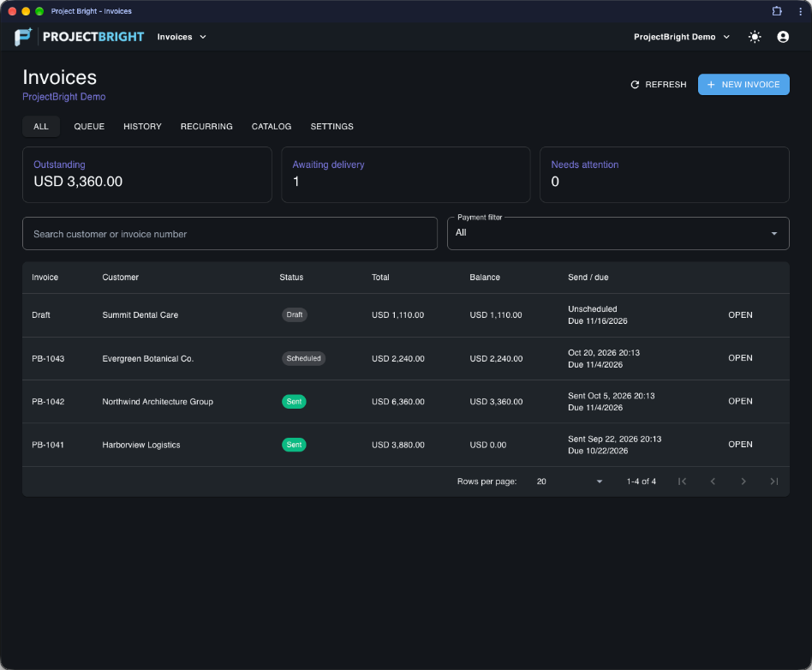812x670 pixels.
Task: Go to first page of table
Action: (682, 482)
